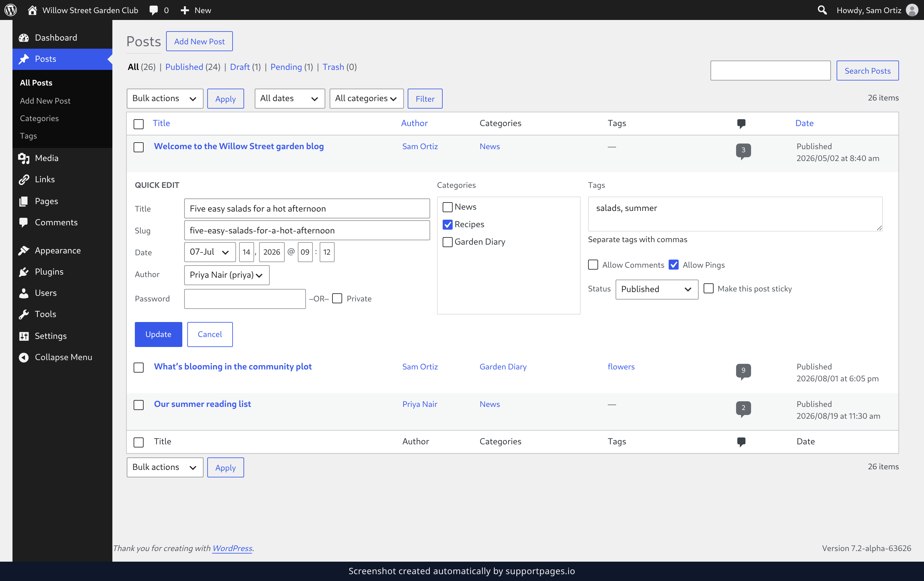This screenshot has height=581, width=924.
Task: Click the Links chain icon
Action: (24, 179)
